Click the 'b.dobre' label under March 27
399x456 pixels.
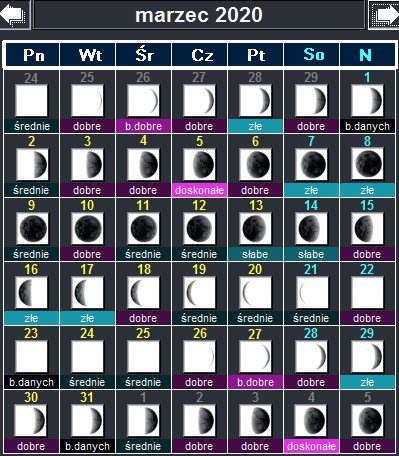(x=255, y=382)
